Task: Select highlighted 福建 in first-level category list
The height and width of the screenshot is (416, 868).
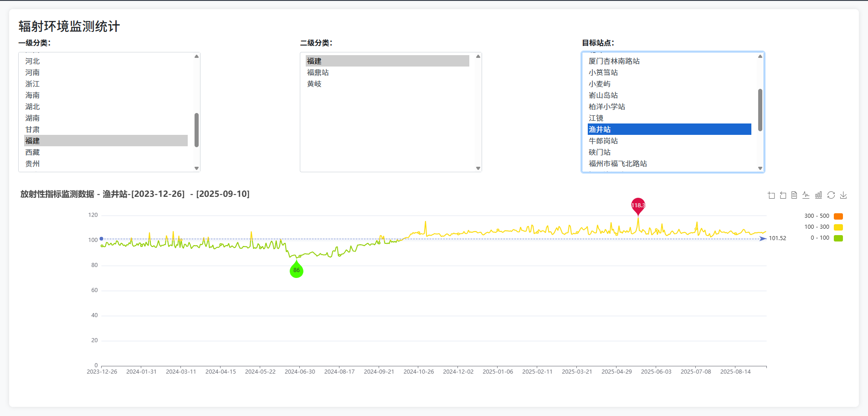Action: click(106, 141)
